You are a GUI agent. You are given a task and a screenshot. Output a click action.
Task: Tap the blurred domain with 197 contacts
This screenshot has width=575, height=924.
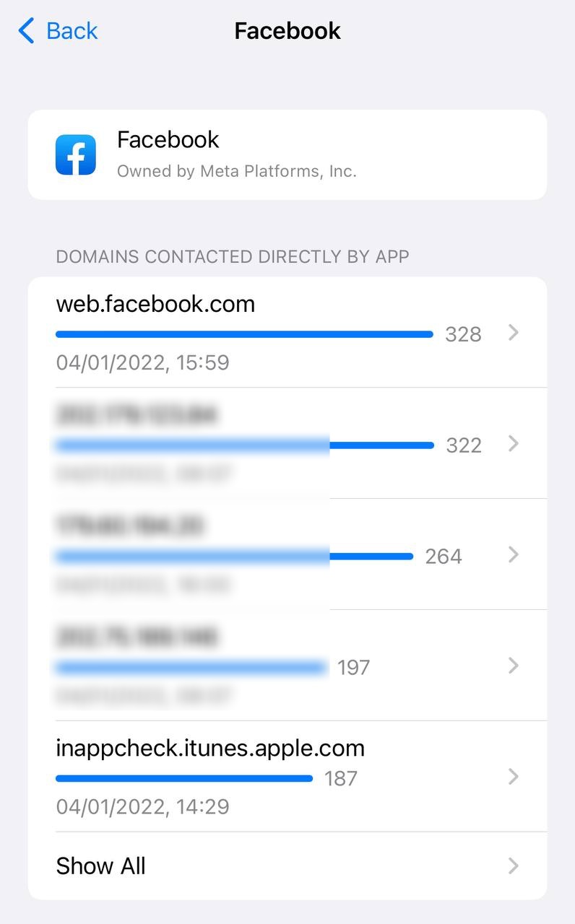point(137,637)
